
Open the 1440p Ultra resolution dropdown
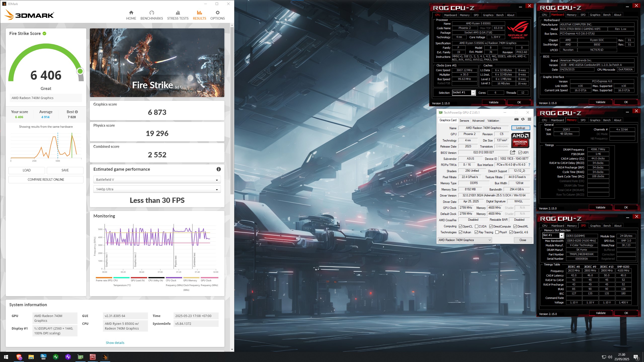[157, 189]
